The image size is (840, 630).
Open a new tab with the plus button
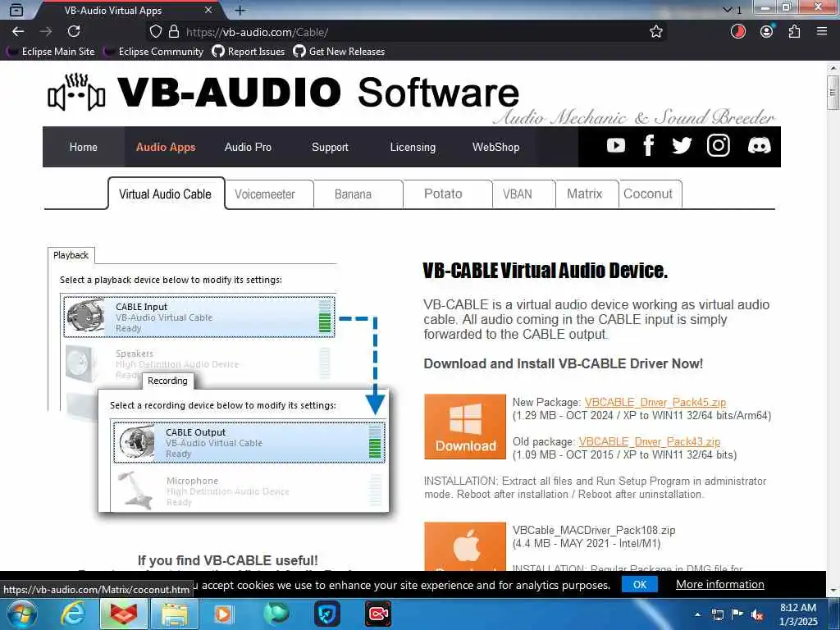pos(240,10)
